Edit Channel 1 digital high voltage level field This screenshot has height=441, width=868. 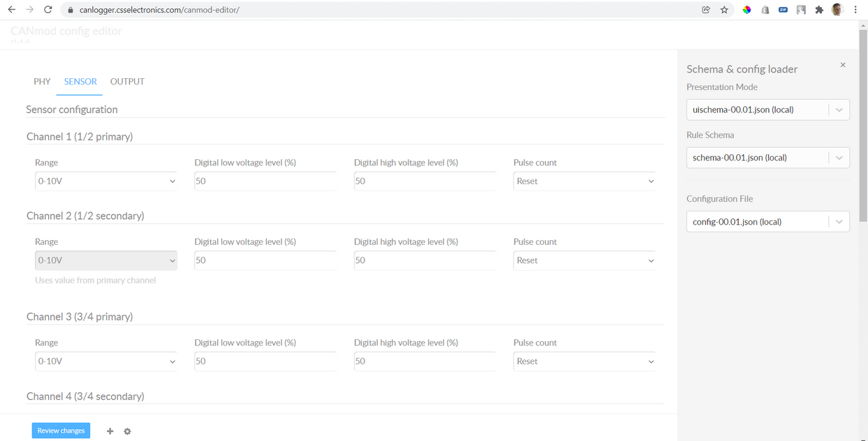pos(425,181)
